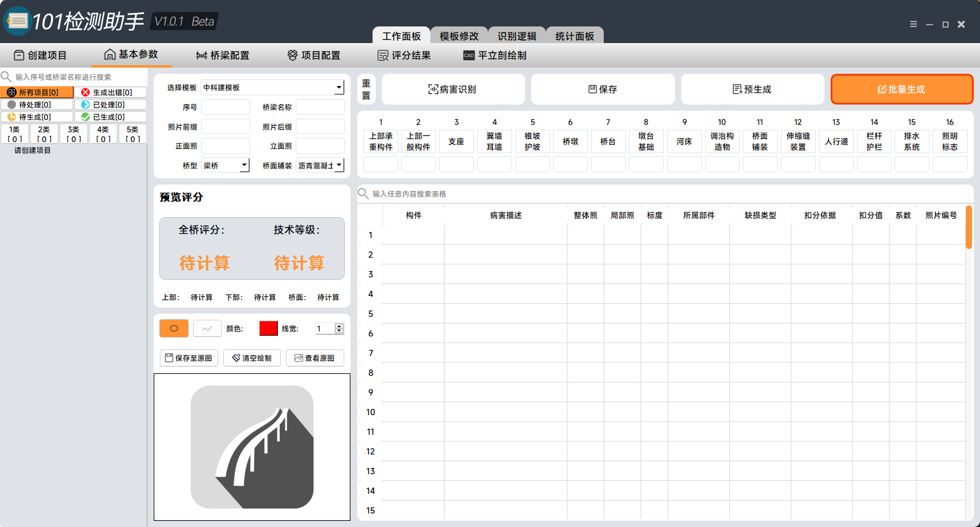Select the curve line drawing tool

point(207,328)
